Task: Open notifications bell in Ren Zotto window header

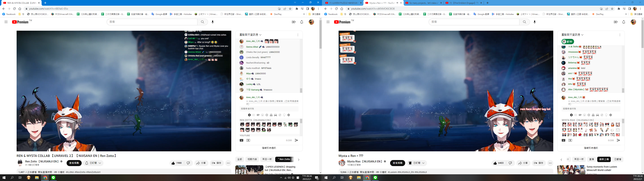Action: pos(302,22)
